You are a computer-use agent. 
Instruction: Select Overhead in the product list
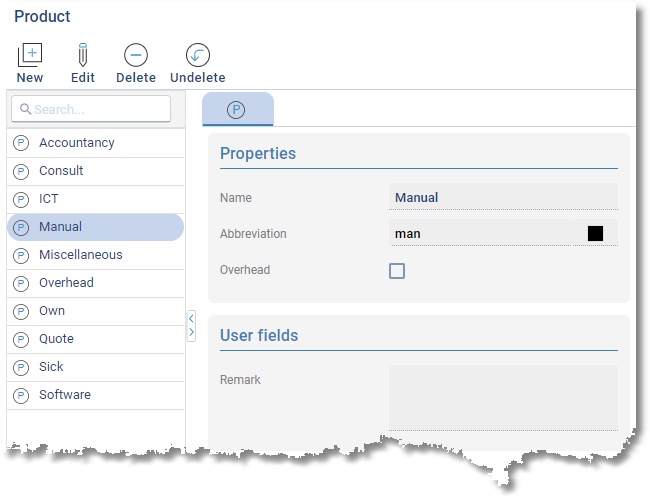point(95,283)
